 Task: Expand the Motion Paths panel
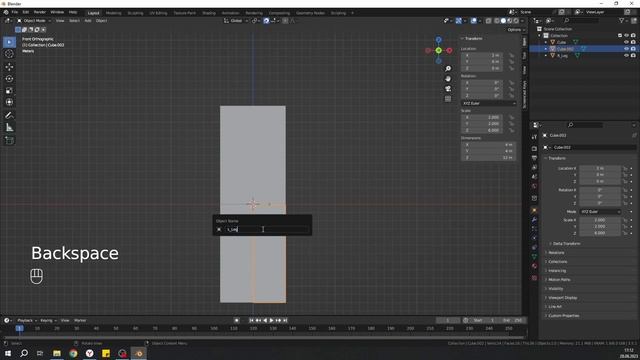(559, 280)
